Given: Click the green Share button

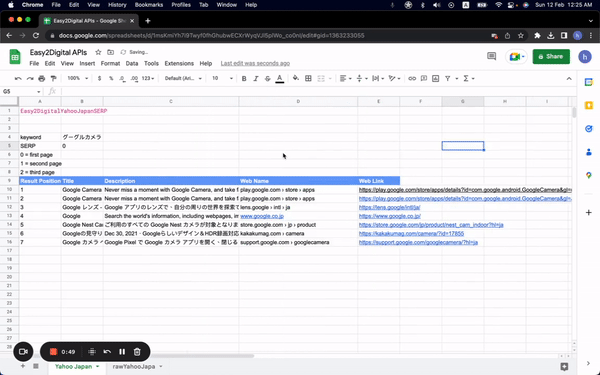Looking at the screenshot, I should click(x=551, y=57).
